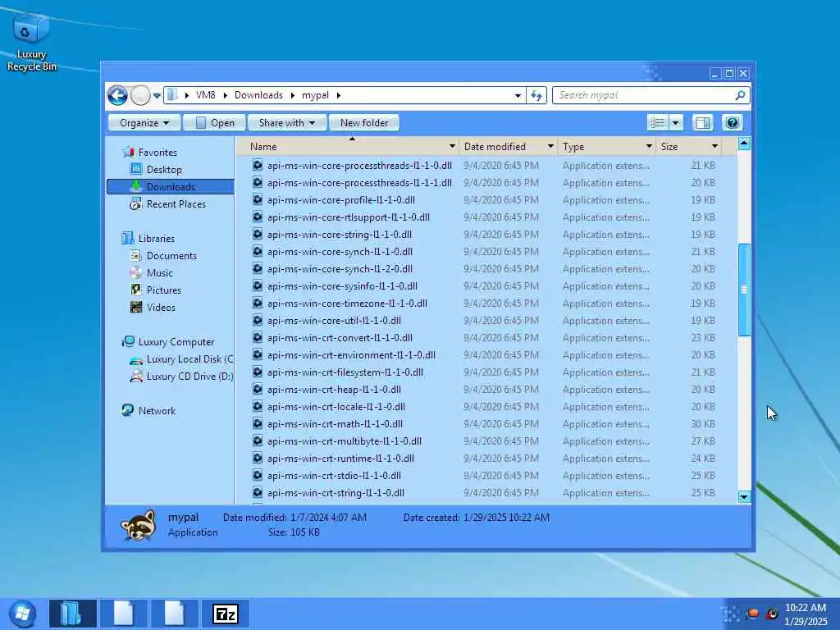Open the Pictures library
The image size is (840, 630).
(157, 290)
